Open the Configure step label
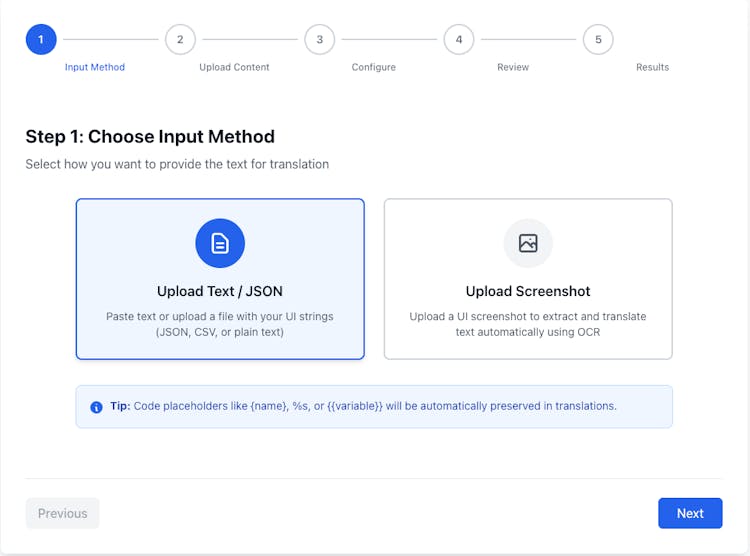 pyautogui.click(x=373, y=67)
